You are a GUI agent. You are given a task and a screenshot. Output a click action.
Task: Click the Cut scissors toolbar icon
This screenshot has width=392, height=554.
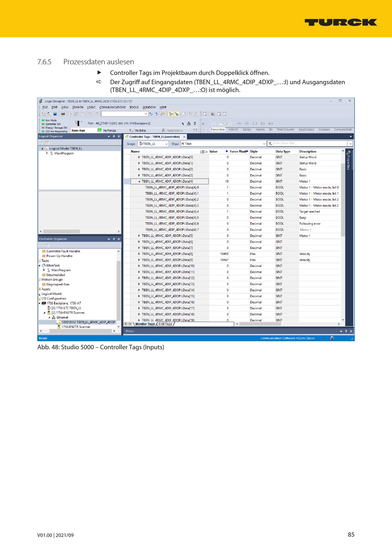click(x=71, y=114)
